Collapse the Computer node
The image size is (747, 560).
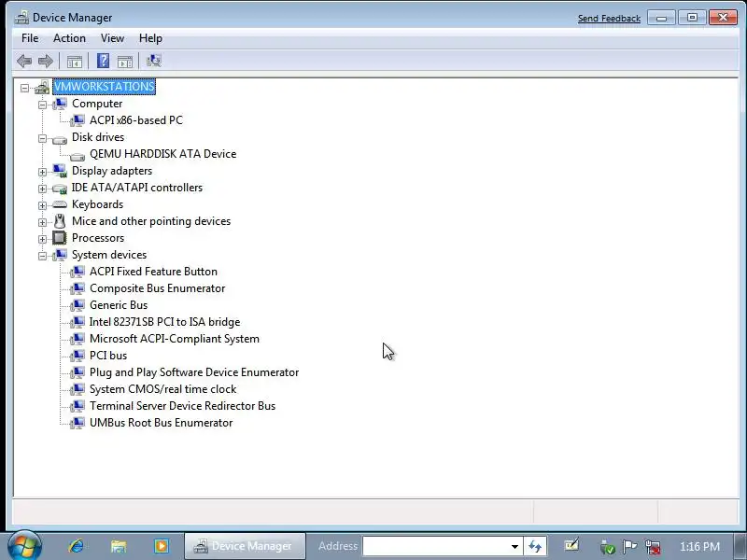pos(42,105)
